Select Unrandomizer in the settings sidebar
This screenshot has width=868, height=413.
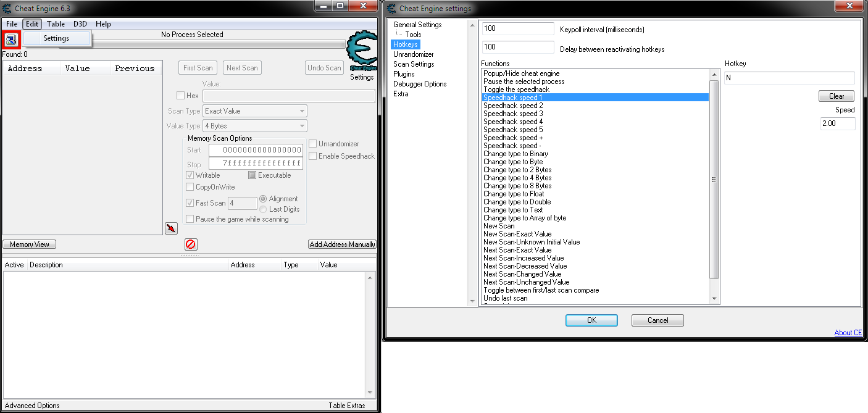(414, 54)
